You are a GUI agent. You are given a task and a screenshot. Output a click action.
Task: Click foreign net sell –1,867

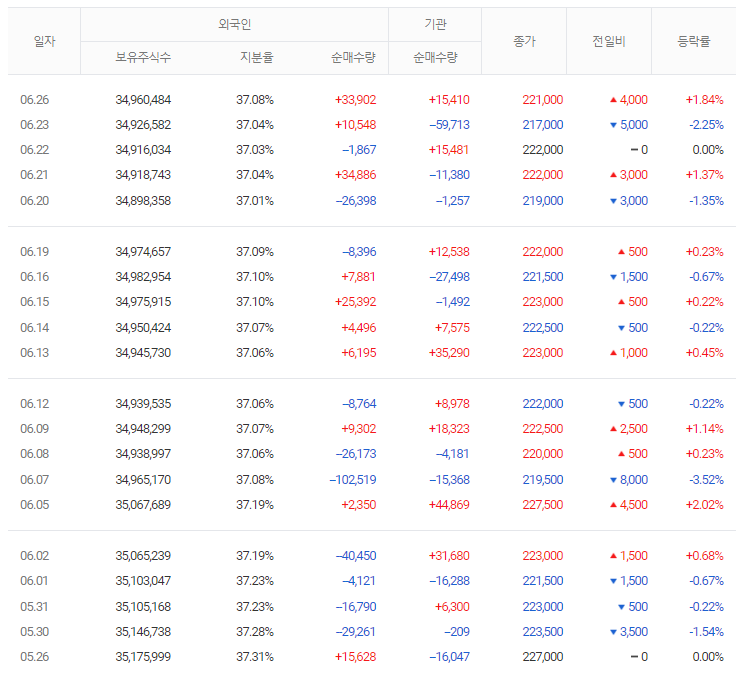tap(359, 150)
